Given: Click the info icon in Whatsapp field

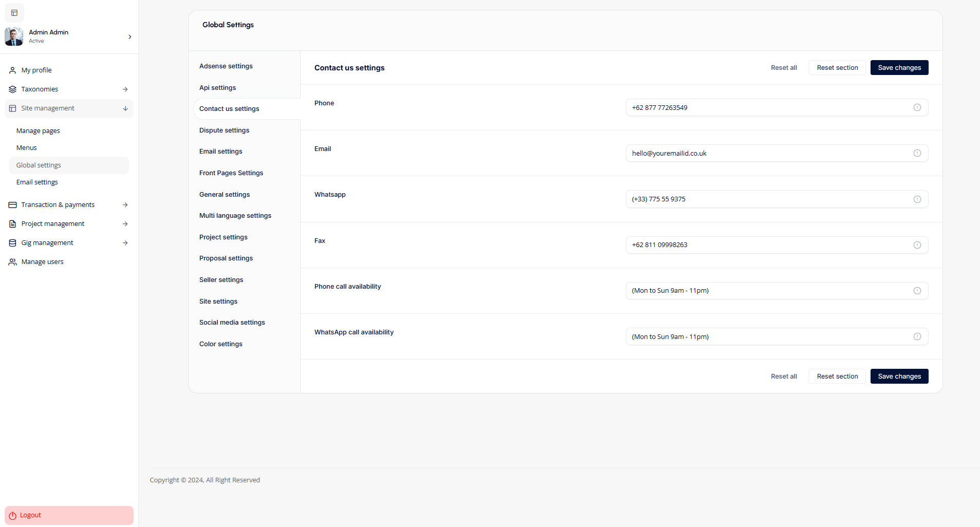Looking at the screenshot, I should 917,199.
